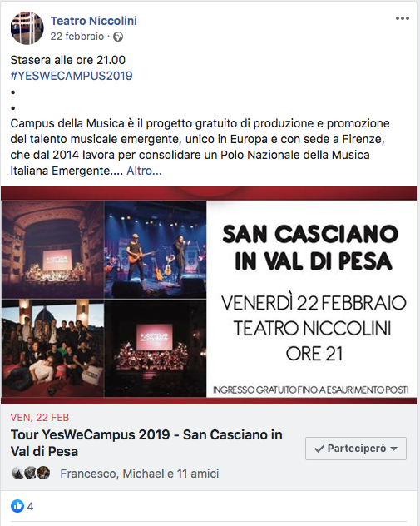Open the reactions count of 4
420x526 pixels.
(30, 506)
